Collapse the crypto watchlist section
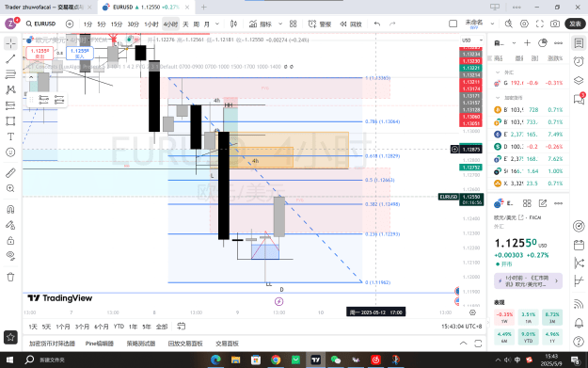Image resolution: width=588 pixels, height=368 pixels. coord(498,98)
